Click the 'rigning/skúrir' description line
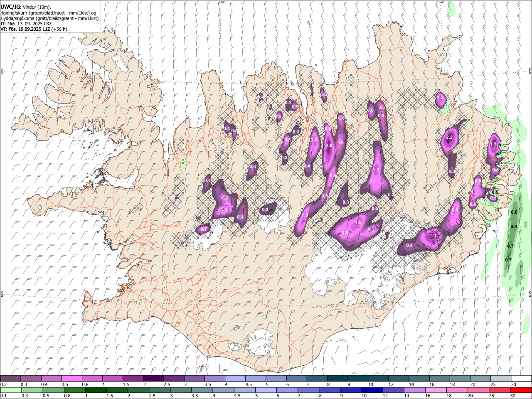The height and width of the screenshot is (399, 532). tap(48, 13)
